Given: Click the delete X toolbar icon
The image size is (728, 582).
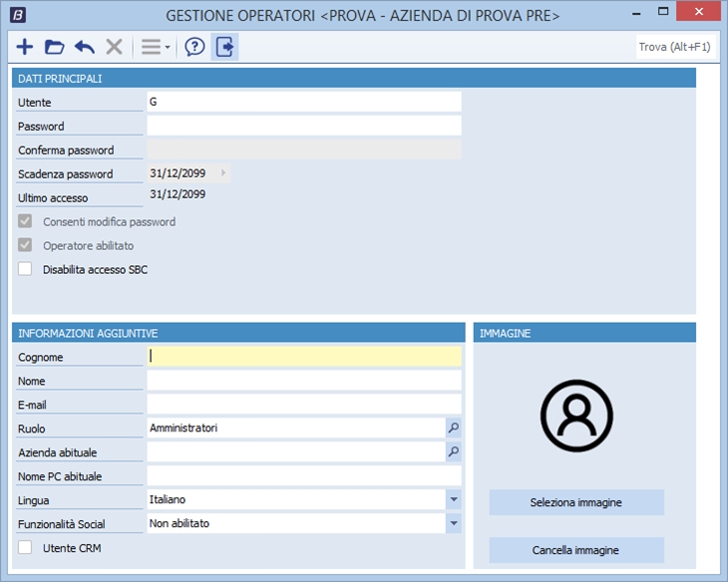Looking at the screenshot, I should pyautogui.click(x=115, y=47).
